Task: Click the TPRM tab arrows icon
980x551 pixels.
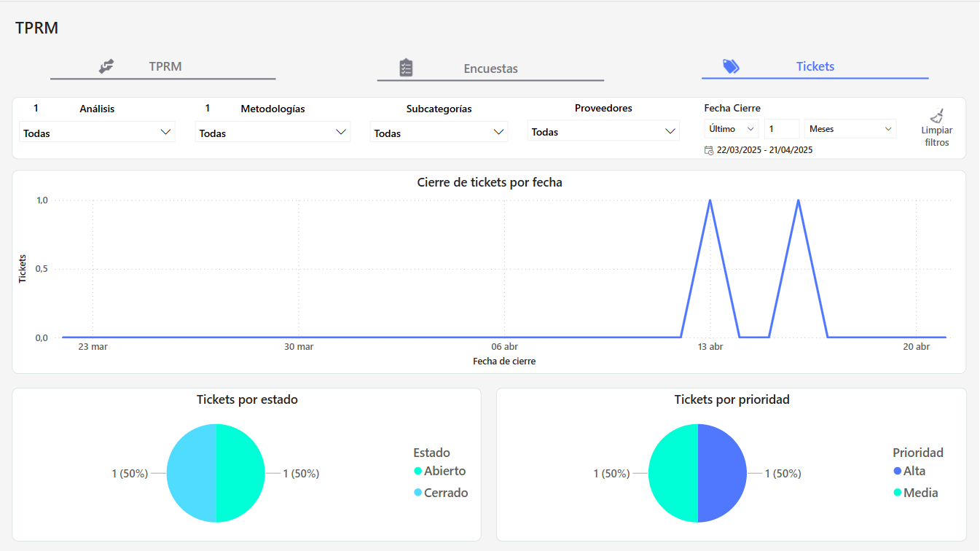Action: (x=107, y=66)
